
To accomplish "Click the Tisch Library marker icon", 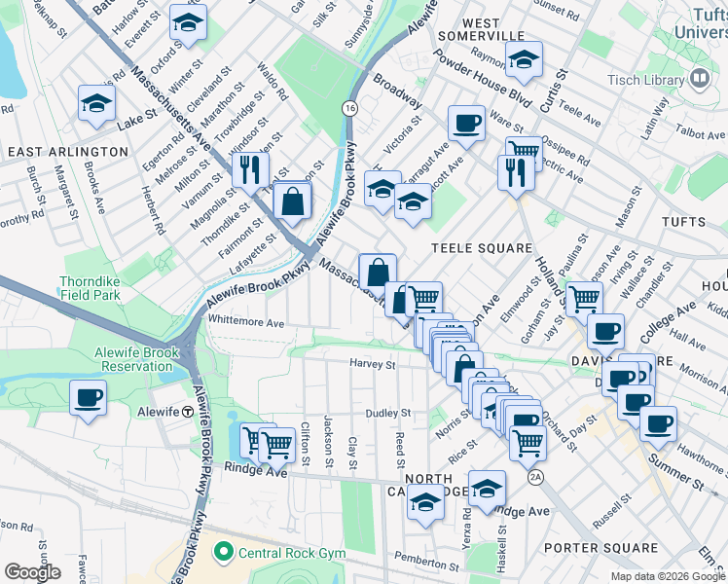I will pyautogui.click(x=700, y=79).
